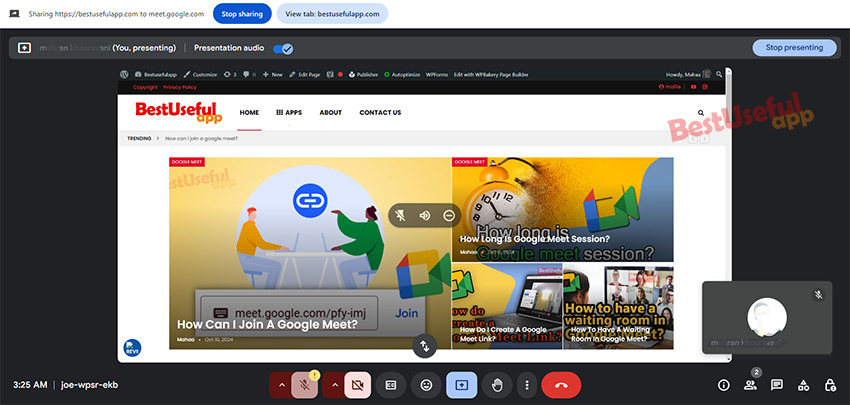The height and width of the screenshot is (405, 850).
Task: Open Bestusefulapp site menu in admin bar
Action: (x=156, y=75)
